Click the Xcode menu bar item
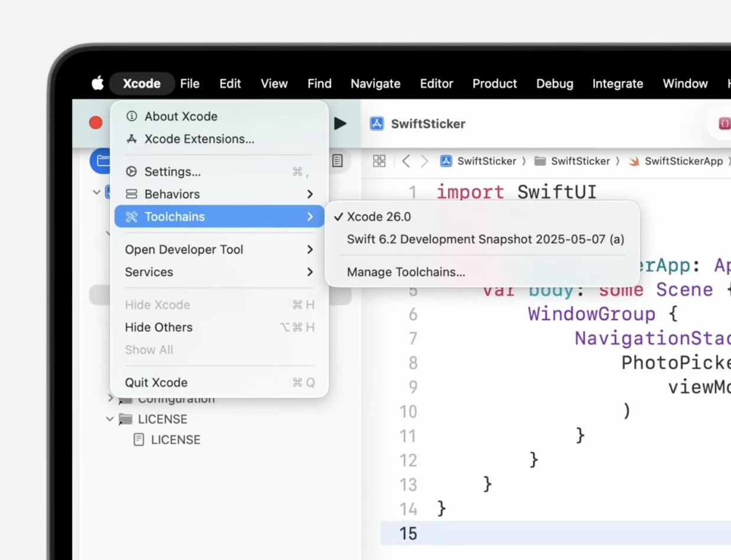 click(142, 84)
